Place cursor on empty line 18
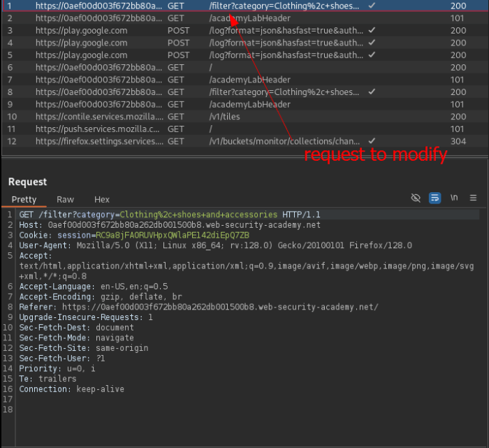489x448 pixels. coord(249,410)
